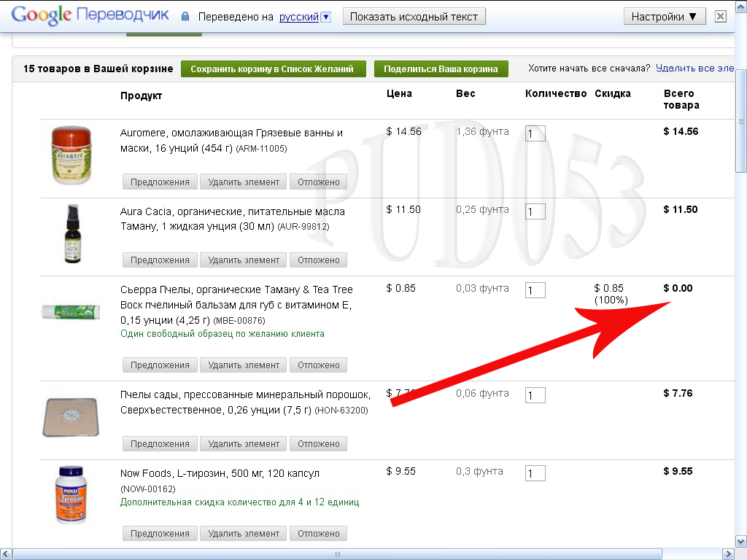Click quantity field for Auromere item

pos(535,133)
